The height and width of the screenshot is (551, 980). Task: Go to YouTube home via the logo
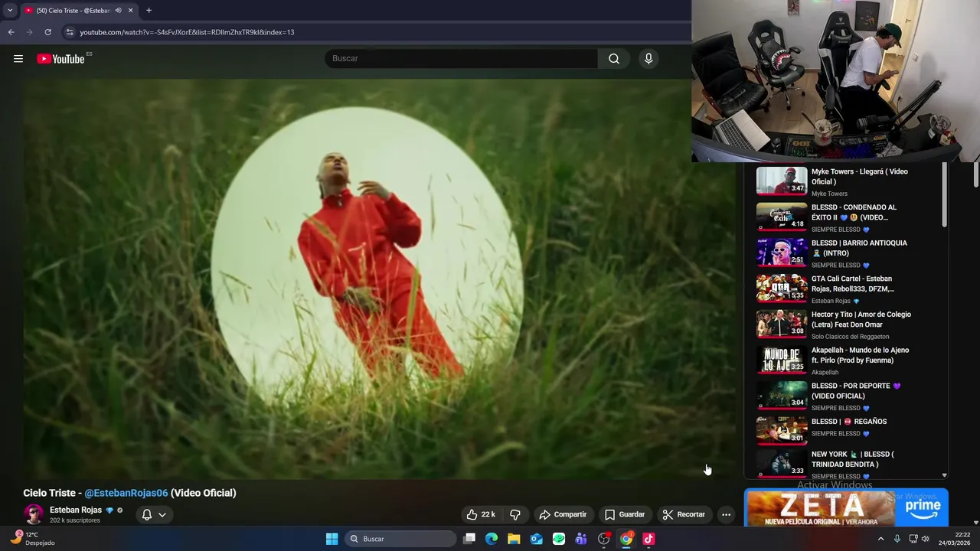coord(60,59)
